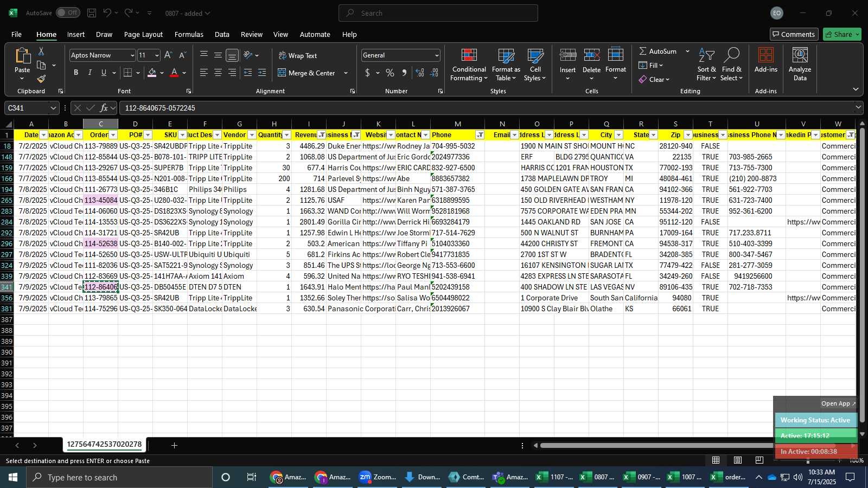
Task: Center align text horizontally
Action: [218, 73]
